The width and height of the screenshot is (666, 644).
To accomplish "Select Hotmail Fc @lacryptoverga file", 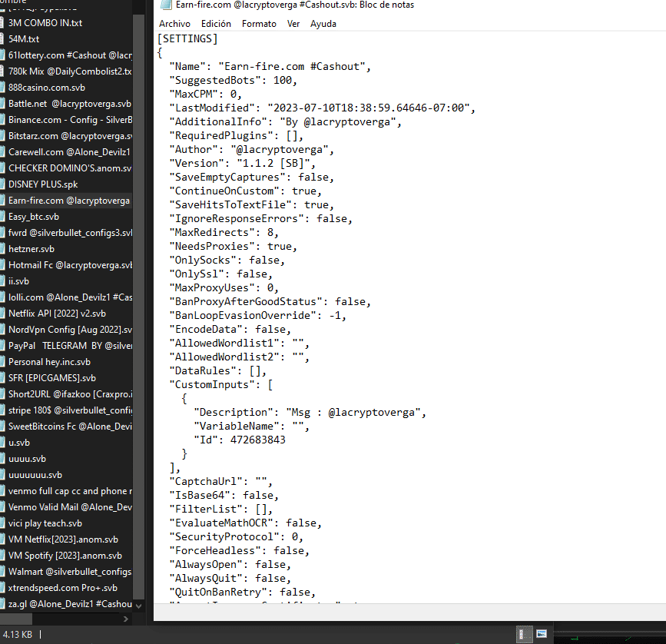I will pos(66,265).
